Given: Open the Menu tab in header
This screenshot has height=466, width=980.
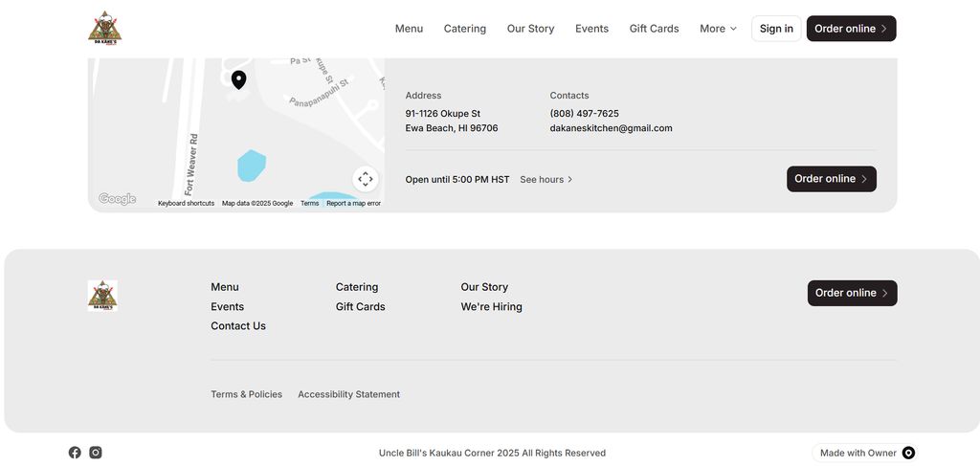Looking at the screenshot, I should tap(409, 29).
